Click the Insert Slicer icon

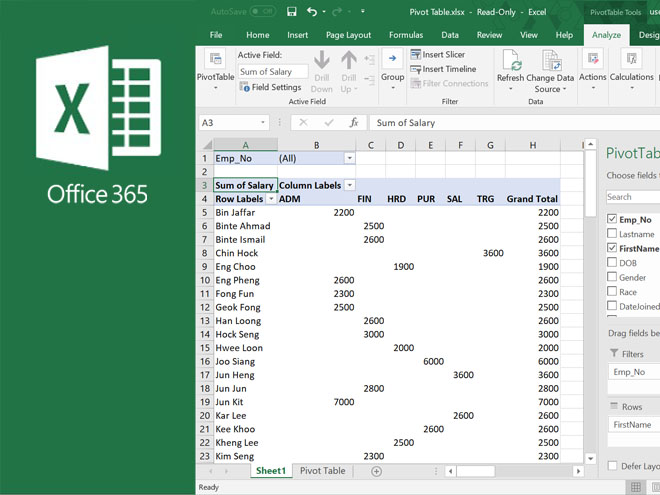point(415,55)
